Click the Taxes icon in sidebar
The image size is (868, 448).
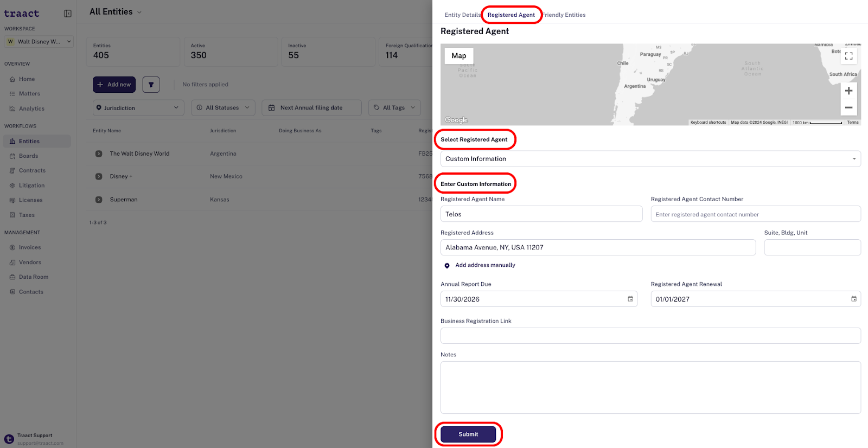12,215
